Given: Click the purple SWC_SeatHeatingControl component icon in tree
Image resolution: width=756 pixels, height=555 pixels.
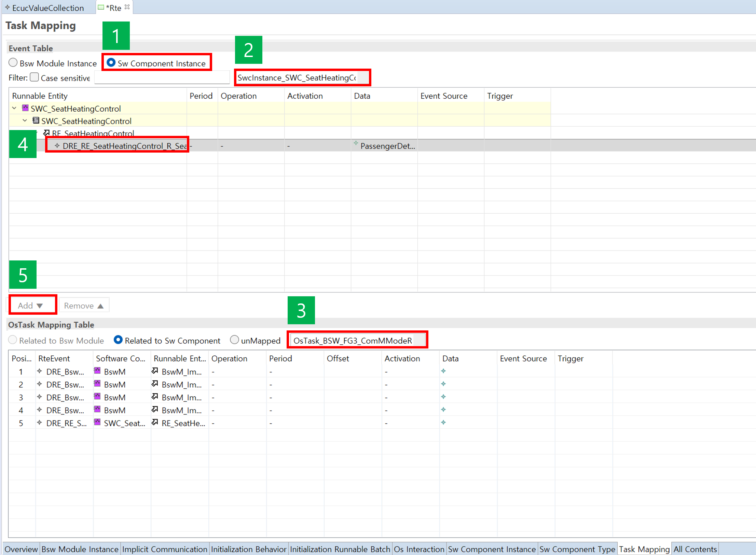Looking at the screenshot, I should [25, 108].
